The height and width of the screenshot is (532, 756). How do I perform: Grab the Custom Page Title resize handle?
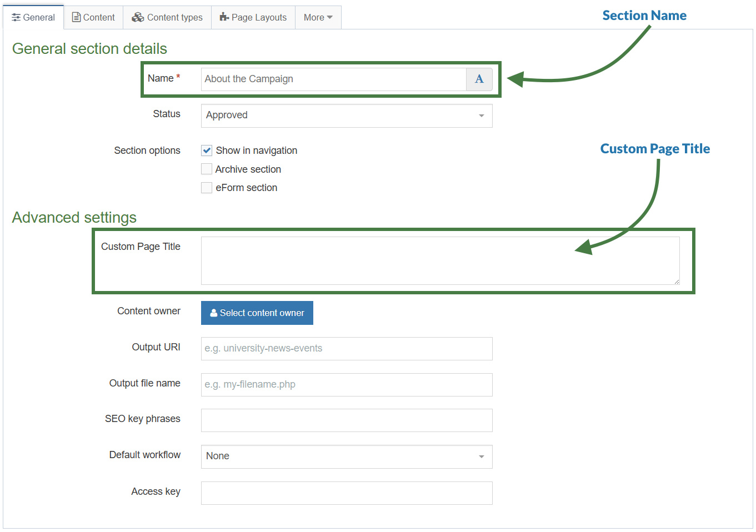click(x=677, y=282)
